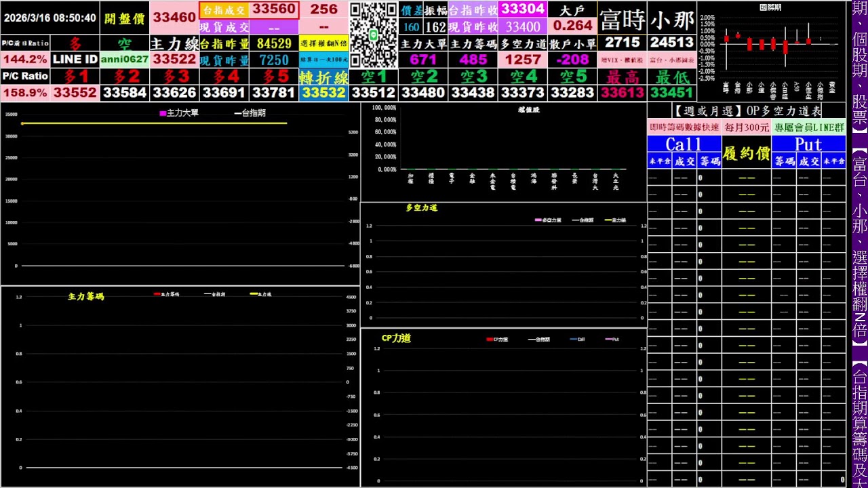Click the 每月300元 cell

click(747, 127)
